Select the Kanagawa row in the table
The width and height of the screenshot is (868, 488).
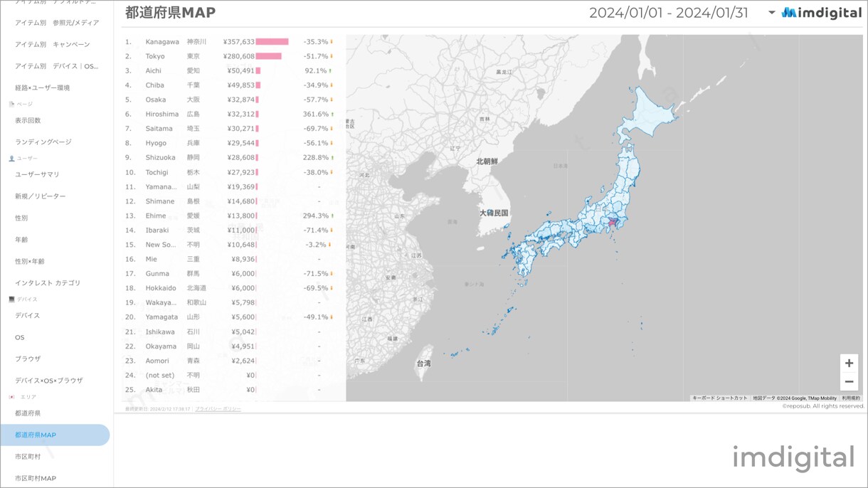pos(230,42)
